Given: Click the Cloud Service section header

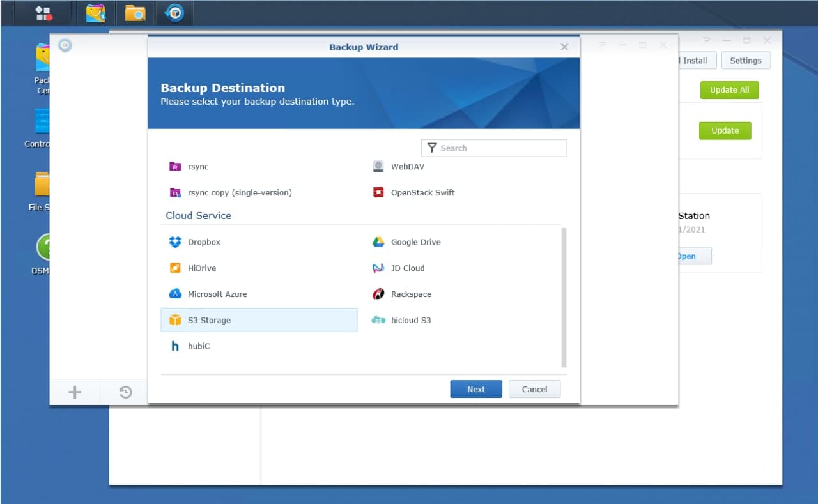Looking at the screenshot, I should [198, 216].
